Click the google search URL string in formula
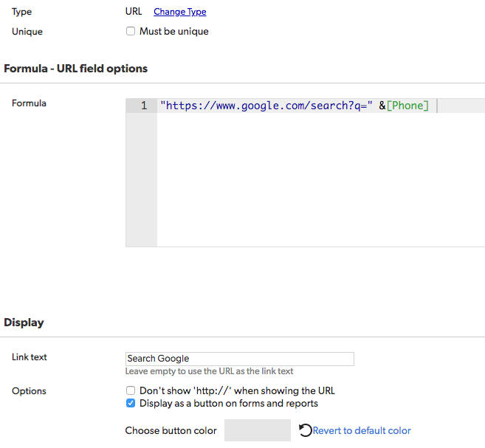The width and height of the screenshot is (485, 448). [x=266, y=106]
